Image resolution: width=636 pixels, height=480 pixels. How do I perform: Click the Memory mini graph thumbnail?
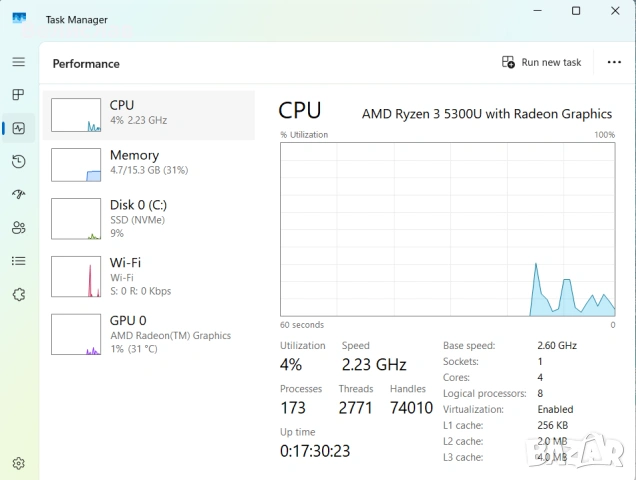(76, 165)
